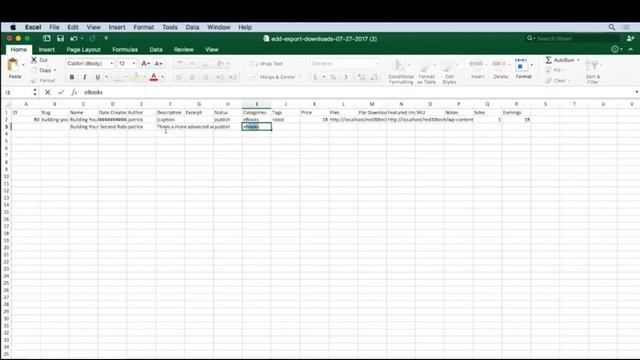This screenshot has height=360, width=640.
Task: Select column I header
Action: (x=257, y=104)
